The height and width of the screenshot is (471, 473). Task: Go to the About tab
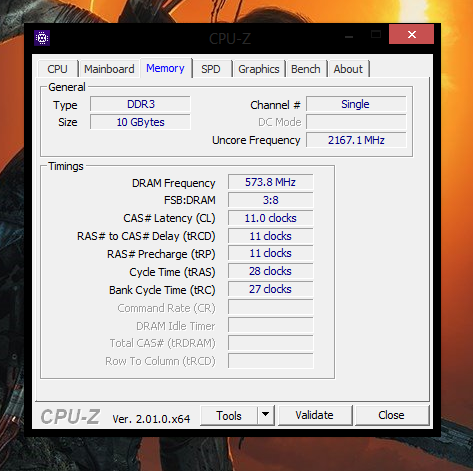click(348, 69)
